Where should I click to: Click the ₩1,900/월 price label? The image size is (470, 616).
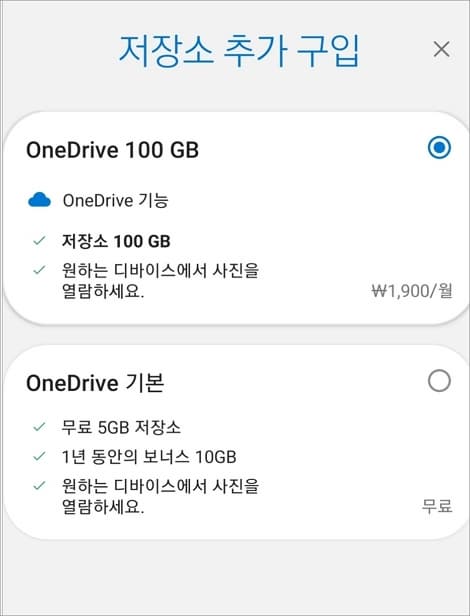coord(412,292)
